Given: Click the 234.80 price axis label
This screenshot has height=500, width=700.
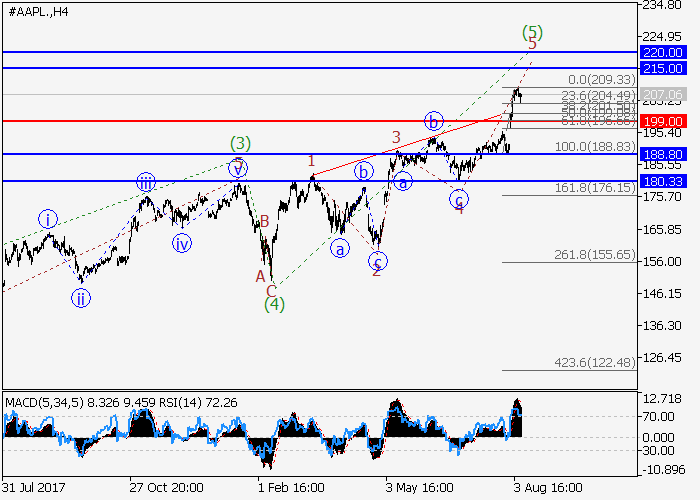Looking at the screenshot, I should 662,5.
